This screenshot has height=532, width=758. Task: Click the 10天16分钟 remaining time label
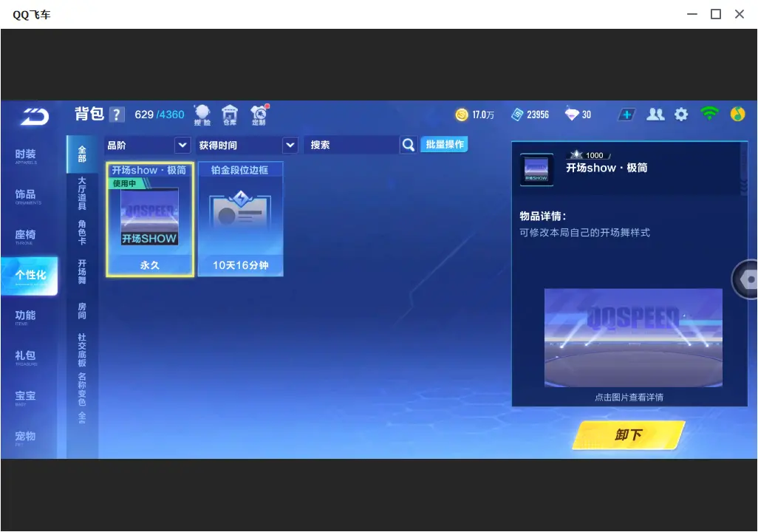(x=241, y=265)
